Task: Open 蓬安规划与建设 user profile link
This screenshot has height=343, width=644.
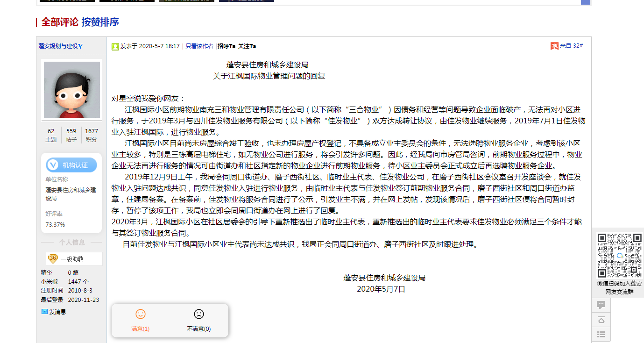Action: 60,46
